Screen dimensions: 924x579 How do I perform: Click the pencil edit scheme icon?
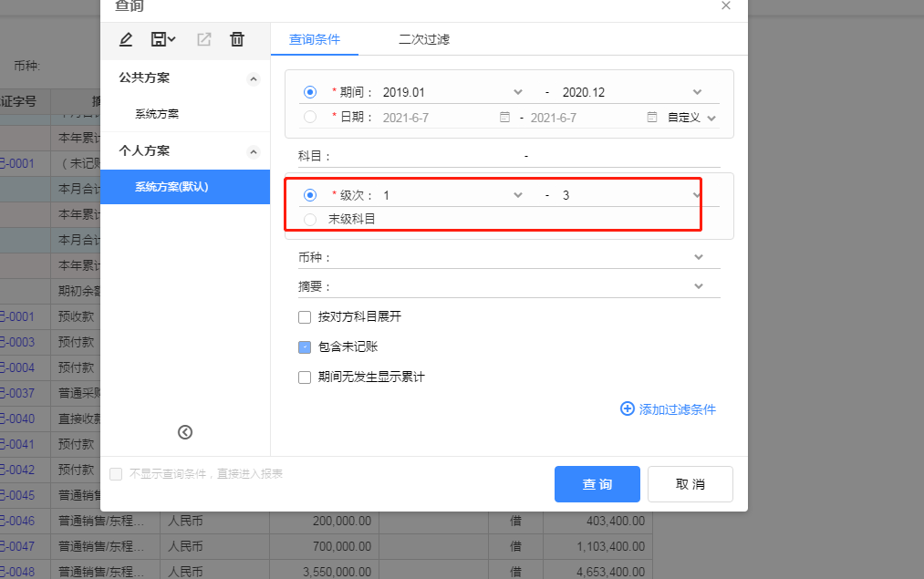(x=126, y=39)
